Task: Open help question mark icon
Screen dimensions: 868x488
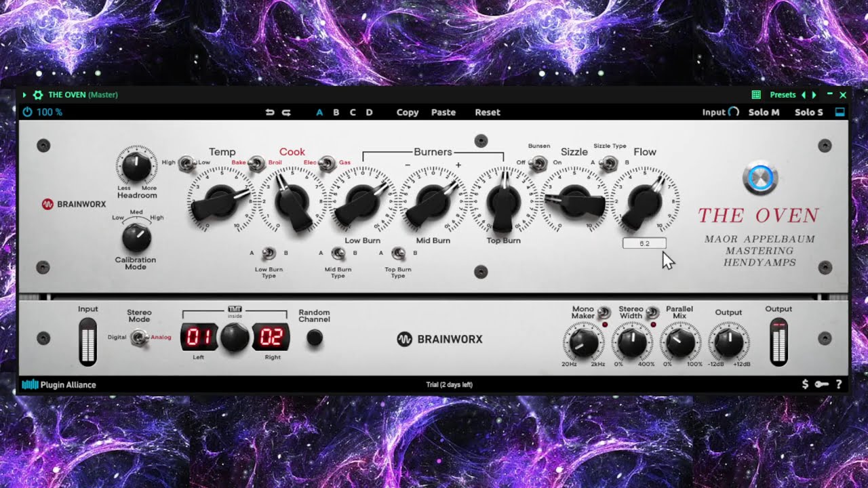Action: coord(839,384)
